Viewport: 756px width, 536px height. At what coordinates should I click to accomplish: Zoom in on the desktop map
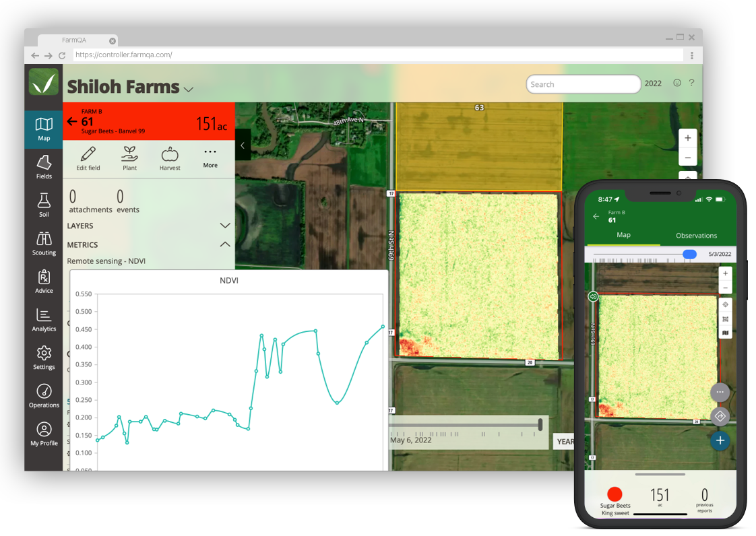pos(687,138)
